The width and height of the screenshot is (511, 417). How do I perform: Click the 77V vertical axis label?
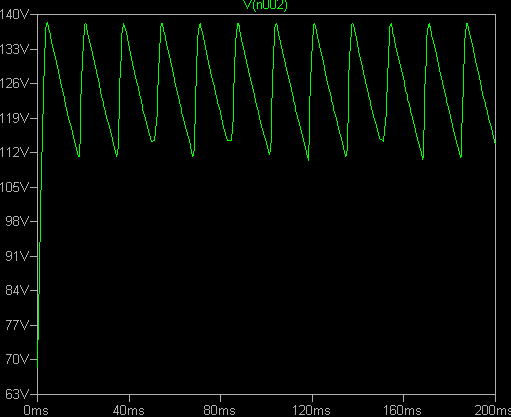(17, 325)
